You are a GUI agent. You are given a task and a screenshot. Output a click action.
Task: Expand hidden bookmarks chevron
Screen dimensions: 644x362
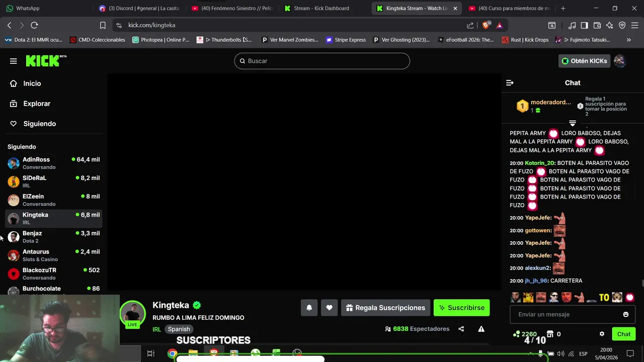(x=628, y=40)
